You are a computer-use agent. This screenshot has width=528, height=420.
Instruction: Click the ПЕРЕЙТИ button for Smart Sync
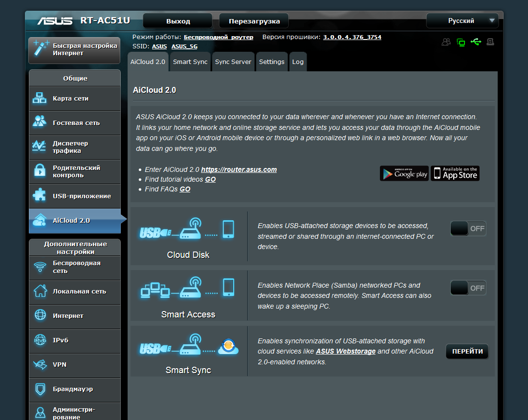pyautogui.click(x=467, y=352)
